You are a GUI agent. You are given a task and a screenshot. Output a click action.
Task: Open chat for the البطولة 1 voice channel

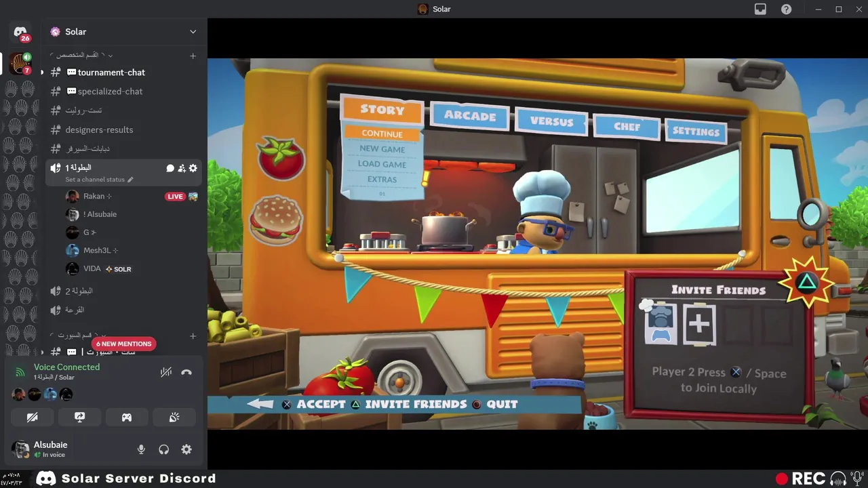click(x=170, y=168)
